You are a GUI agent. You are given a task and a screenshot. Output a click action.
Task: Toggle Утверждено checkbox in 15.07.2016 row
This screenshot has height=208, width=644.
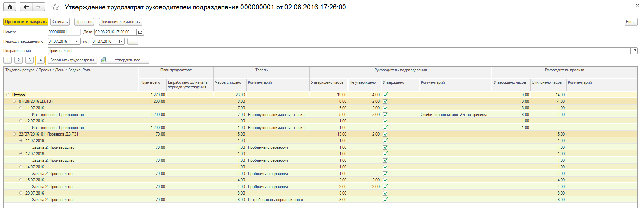tap(385, 180)
